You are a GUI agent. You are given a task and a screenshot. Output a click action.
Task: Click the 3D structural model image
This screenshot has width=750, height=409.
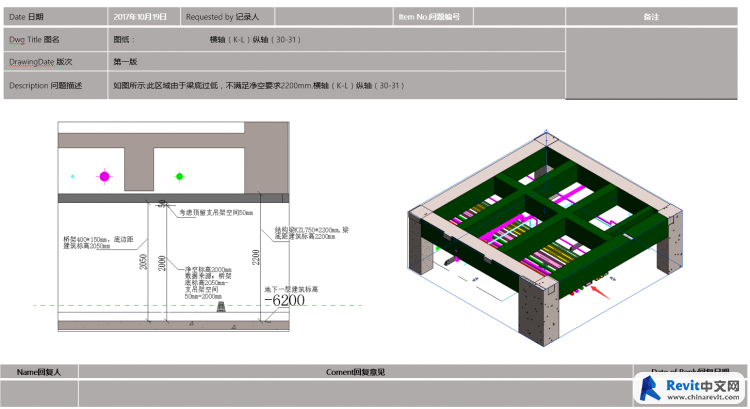(x=545, y=238)
